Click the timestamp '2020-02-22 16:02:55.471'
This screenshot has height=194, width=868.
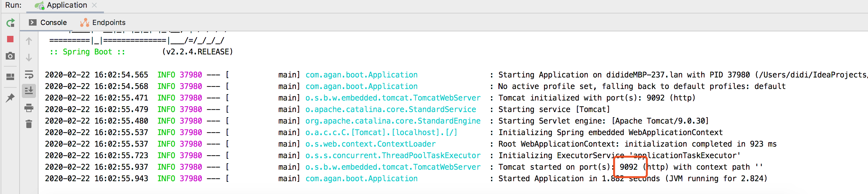tap(96, 98)
